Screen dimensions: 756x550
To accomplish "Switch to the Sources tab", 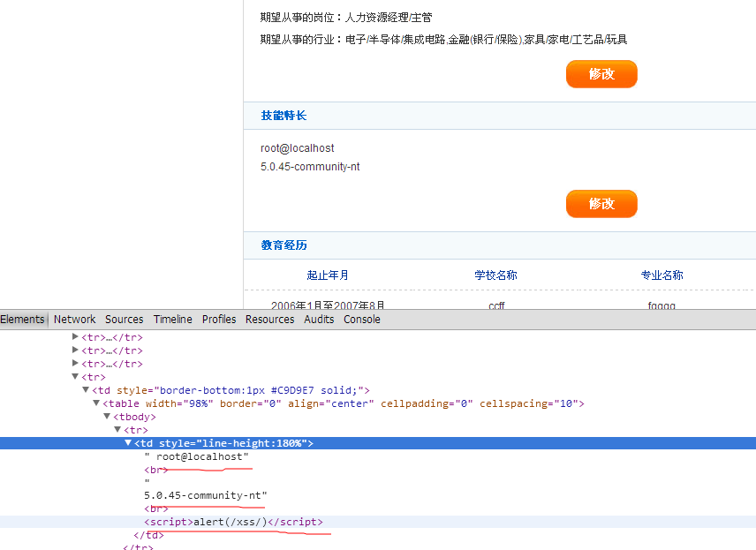I will click(125, 319).
